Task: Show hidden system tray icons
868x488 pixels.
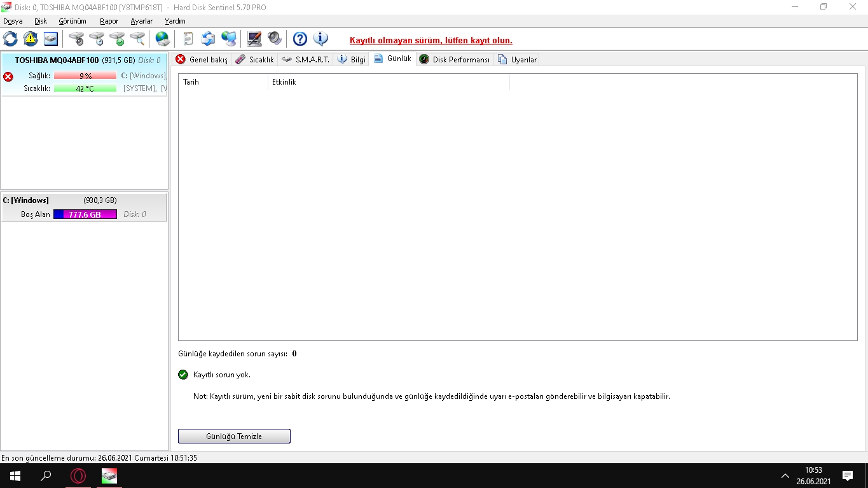Action: pyautogui.click(x=785, y=476)
